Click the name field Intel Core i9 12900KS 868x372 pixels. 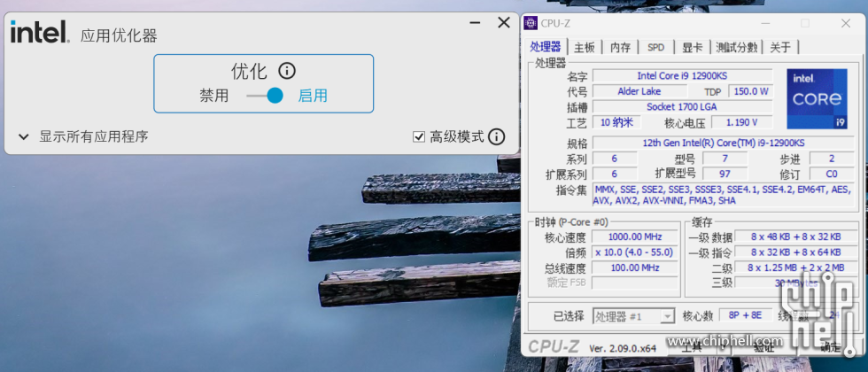pyautogui.click(x=683, y=76)
